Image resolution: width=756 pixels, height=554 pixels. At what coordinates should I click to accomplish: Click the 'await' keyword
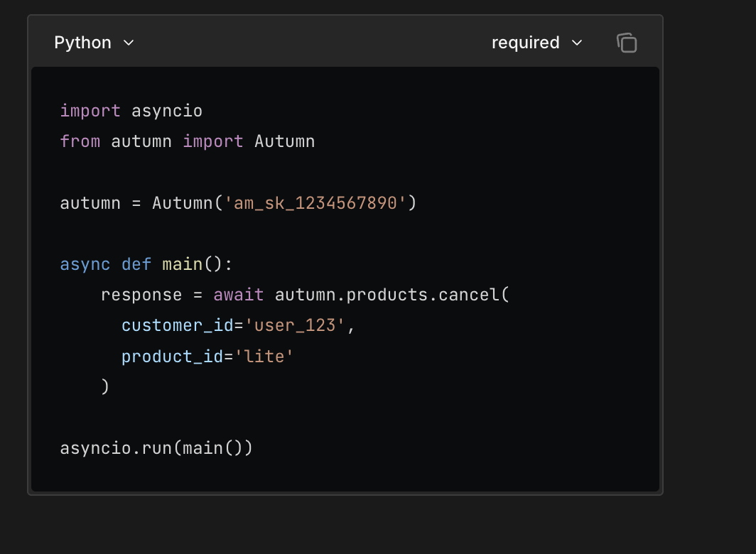[239, 295]
